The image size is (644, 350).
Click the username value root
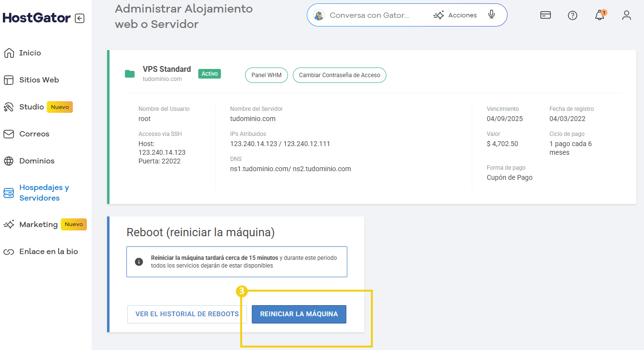coord(144,119)
